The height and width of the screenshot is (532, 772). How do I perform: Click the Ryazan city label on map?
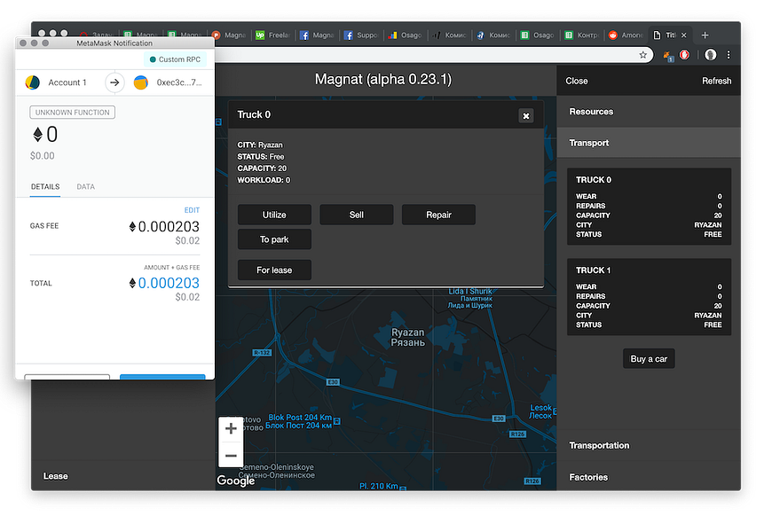click(x=407, y=337)
